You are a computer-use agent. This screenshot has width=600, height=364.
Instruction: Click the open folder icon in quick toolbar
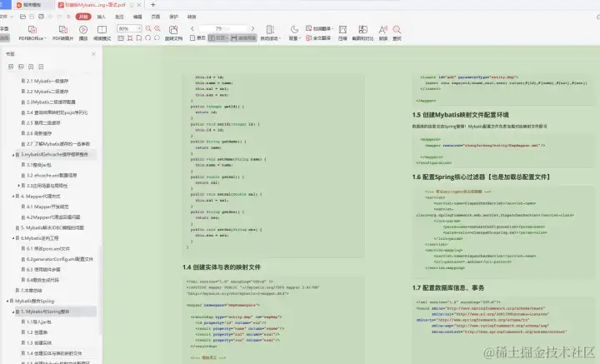click(x=23, y=17)
